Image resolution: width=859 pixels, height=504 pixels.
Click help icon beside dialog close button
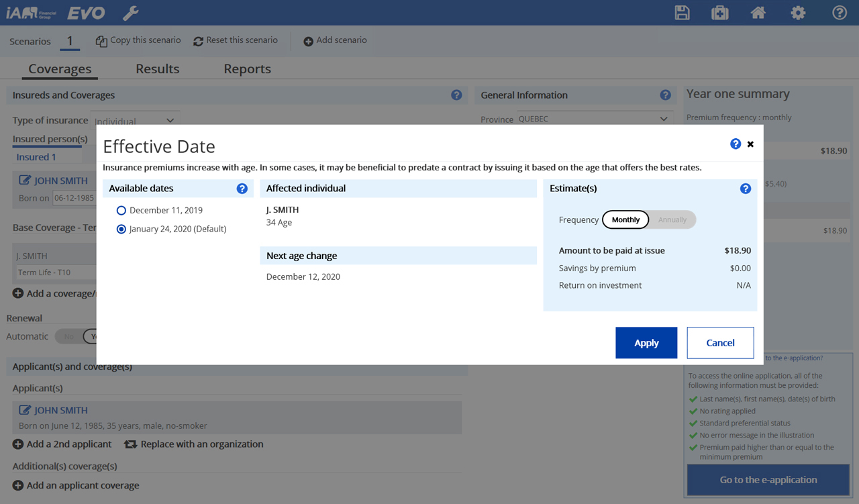click(x=736, y=144)
